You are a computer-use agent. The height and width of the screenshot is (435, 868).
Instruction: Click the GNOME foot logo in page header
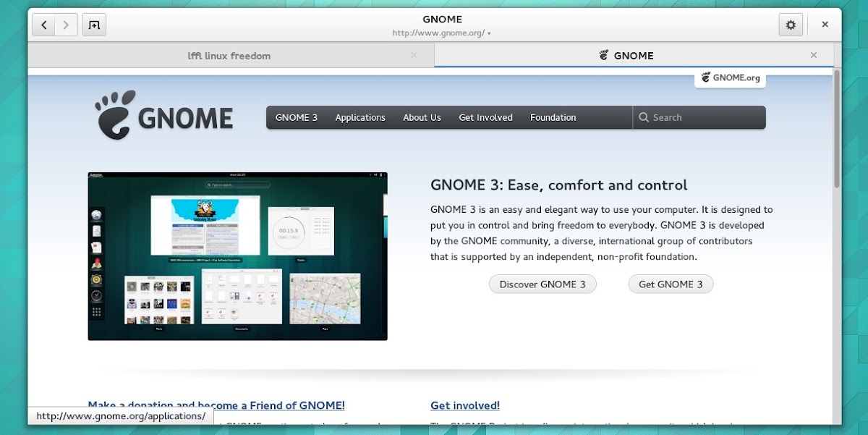tap(164, 116)
